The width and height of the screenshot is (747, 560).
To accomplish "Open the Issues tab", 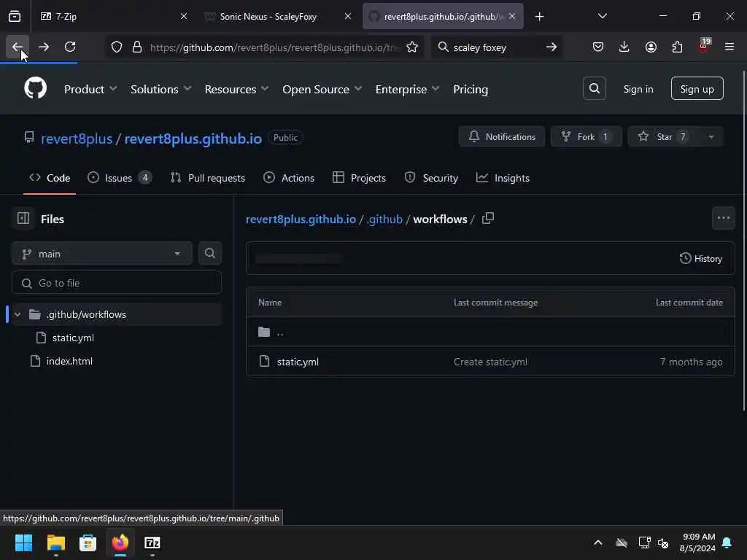I will click(120, 178).
